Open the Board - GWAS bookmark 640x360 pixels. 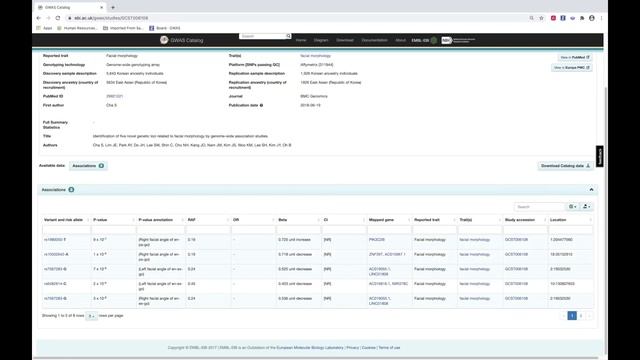click(164, 28)
